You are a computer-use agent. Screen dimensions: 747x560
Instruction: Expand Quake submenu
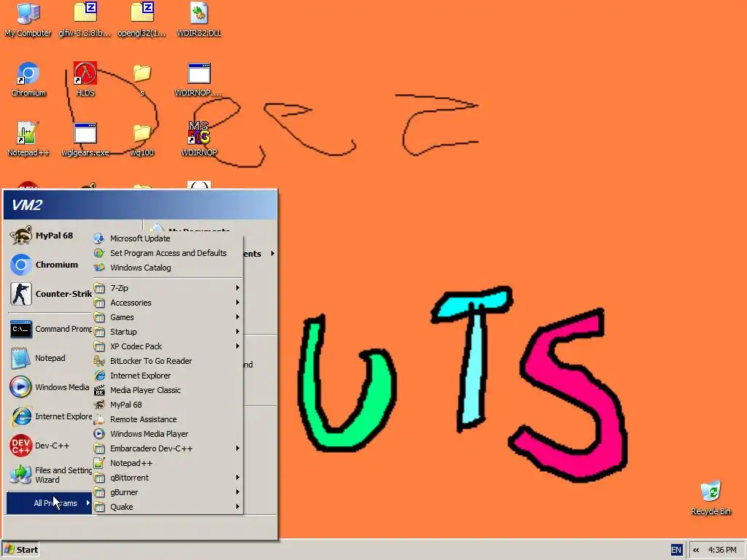coord(168,507)
